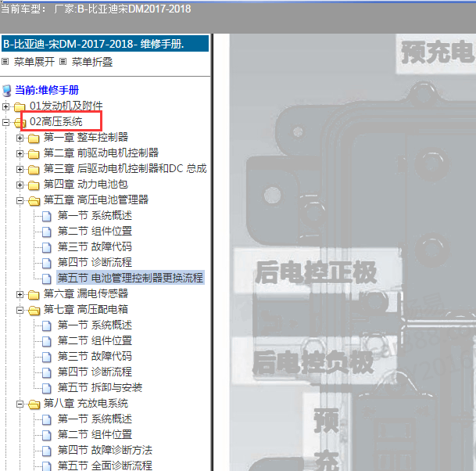Click the 01发动机及附件 folder icon

(x=20, y=106)
